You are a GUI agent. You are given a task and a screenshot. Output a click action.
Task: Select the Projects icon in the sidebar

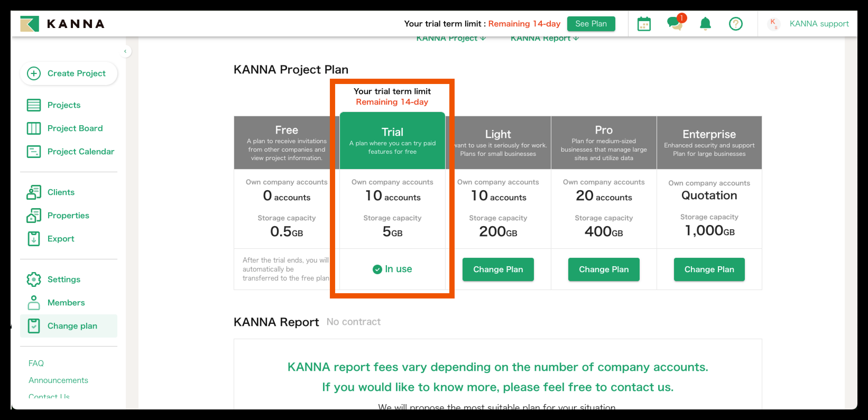coord(34,105)
